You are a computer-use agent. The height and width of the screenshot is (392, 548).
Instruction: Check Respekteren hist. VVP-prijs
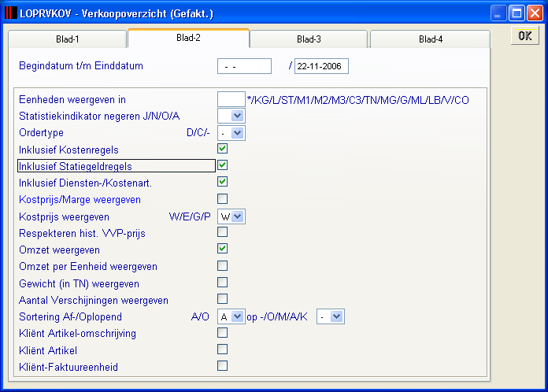[222, 232]
